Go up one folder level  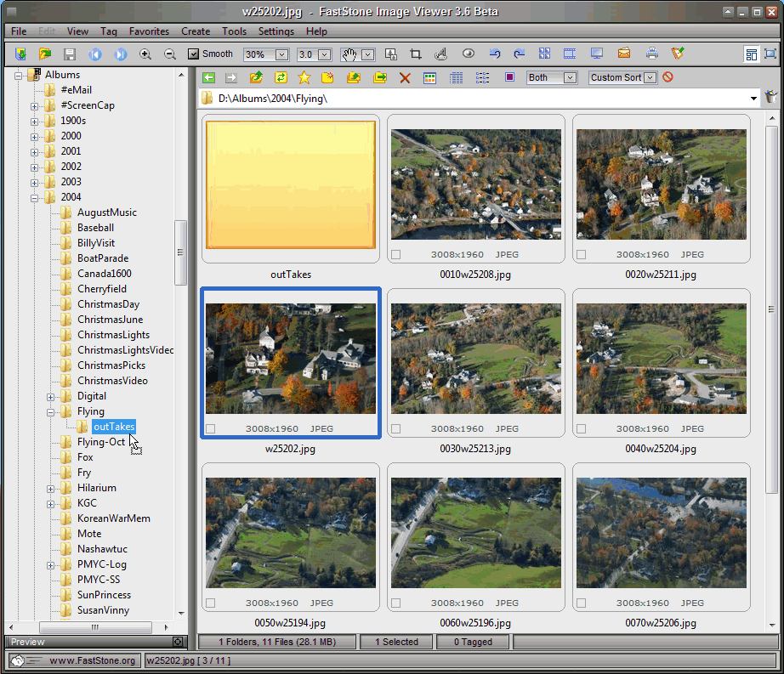[257, 77]
